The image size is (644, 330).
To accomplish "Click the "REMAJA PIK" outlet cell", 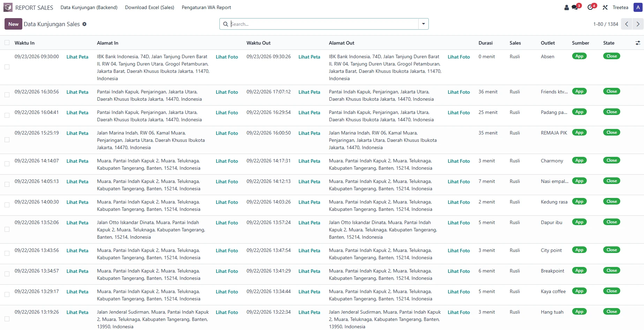I will coord(554,133).
